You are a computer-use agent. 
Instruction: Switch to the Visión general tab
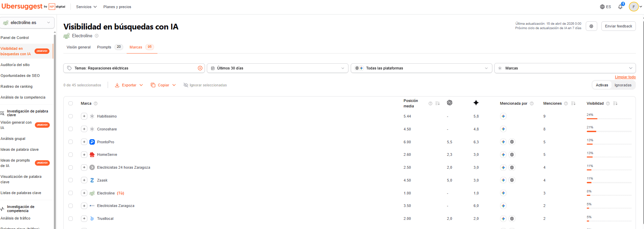(x=79, y=47)
